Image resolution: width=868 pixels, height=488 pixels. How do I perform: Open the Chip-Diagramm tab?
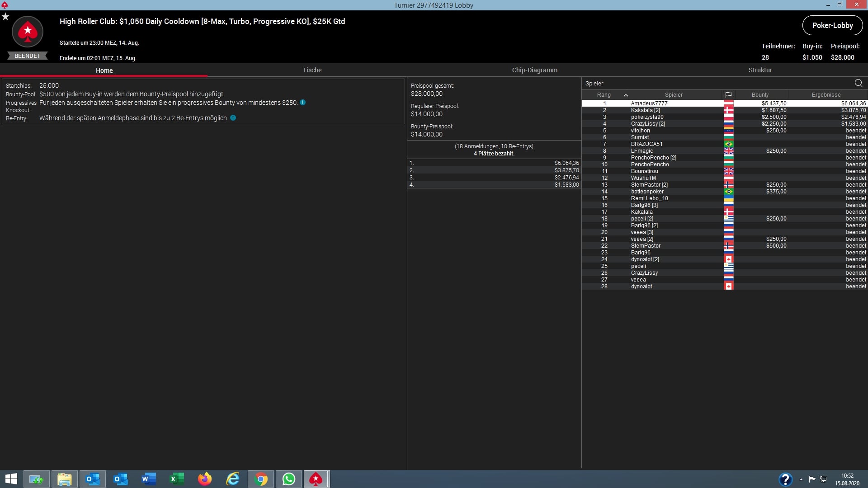(x=534, y=70)
